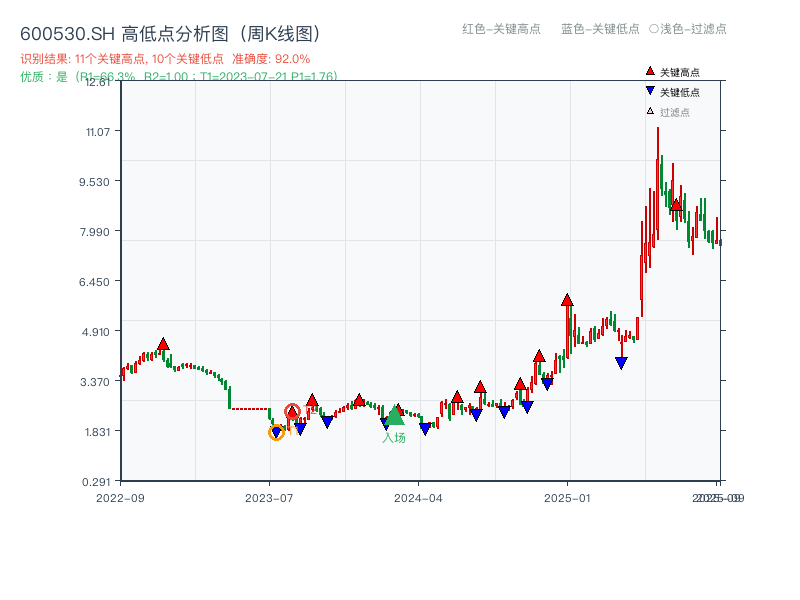Image resolution: width=800 pixels, height=600 pixels.
Task: Click the blue key low triangle near 2024-04
Action: coord(427,427)
